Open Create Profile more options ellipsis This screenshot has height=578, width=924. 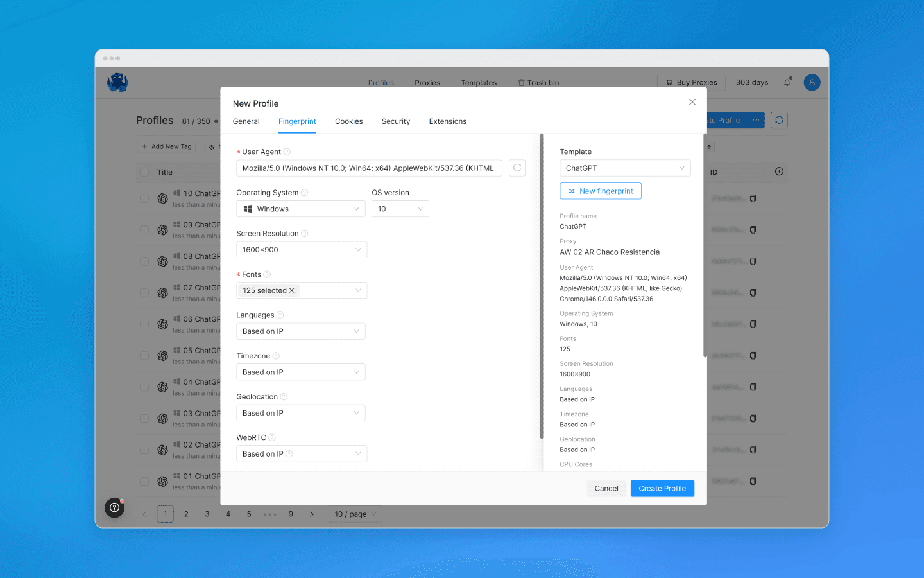tap(756, 120)
